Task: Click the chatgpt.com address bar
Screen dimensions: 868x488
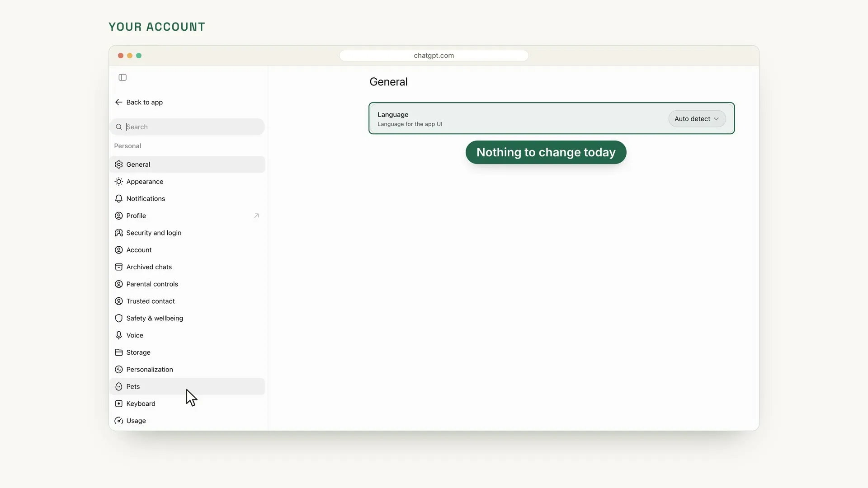Action: 434,56
